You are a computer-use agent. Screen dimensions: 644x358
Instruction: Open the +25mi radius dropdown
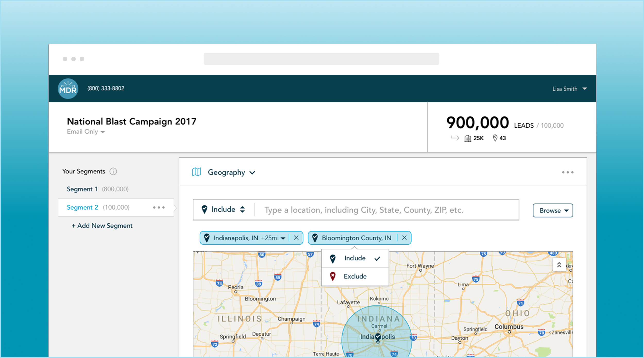[273, 238]
